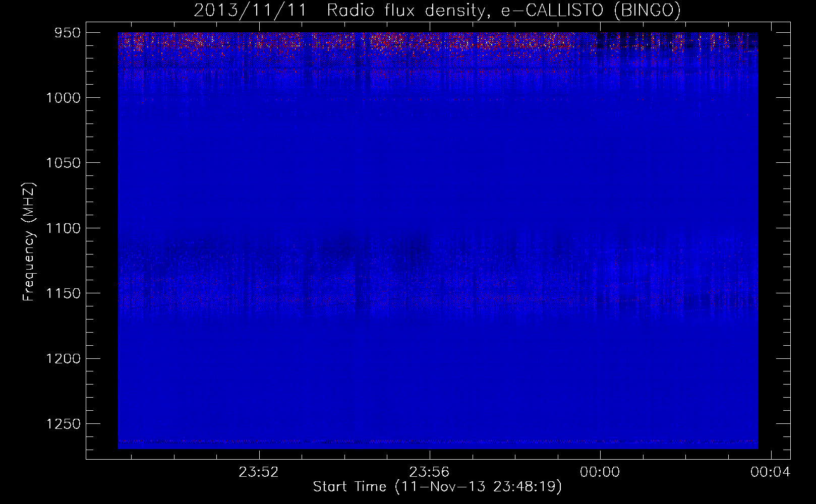Viewport: 816px width, 504px height.
Task: Click the 1000 frequency axis label
Action: tap(63, 98)
